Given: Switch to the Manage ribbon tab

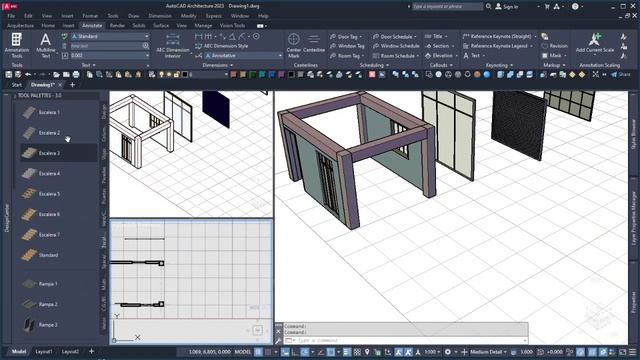Looking at the screenshot, I should pyautogui.click(x=203, y=25).
